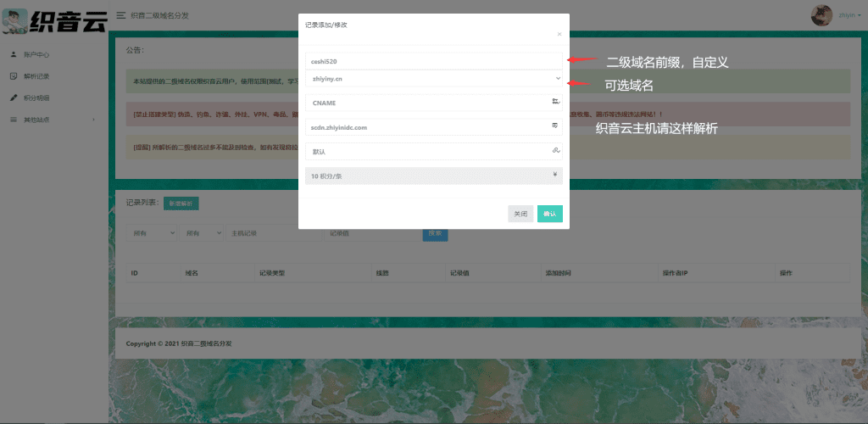Click the icon at right of CNAME field

tap(555, 102)
